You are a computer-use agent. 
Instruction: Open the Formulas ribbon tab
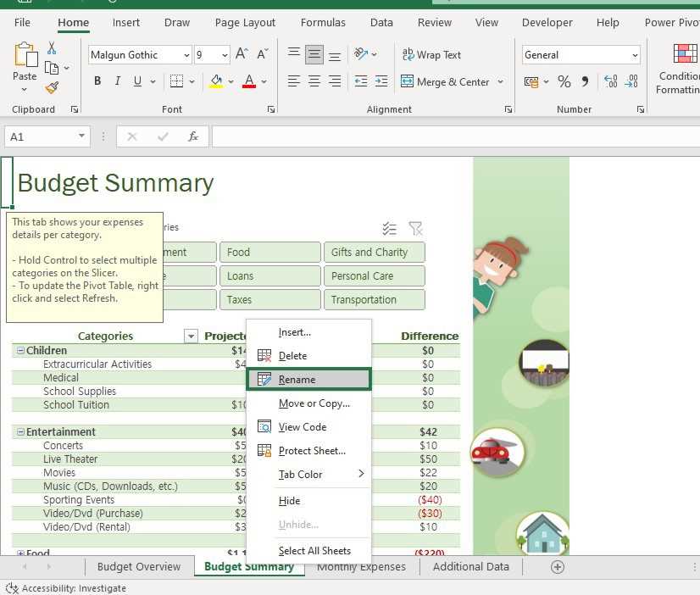coord(323,22)
